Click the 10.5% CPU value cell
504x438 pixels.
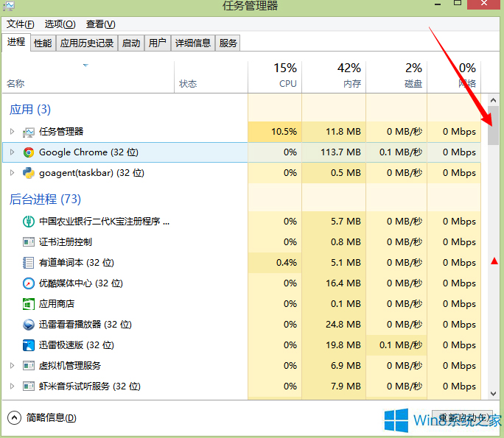[x=275, y=132]
